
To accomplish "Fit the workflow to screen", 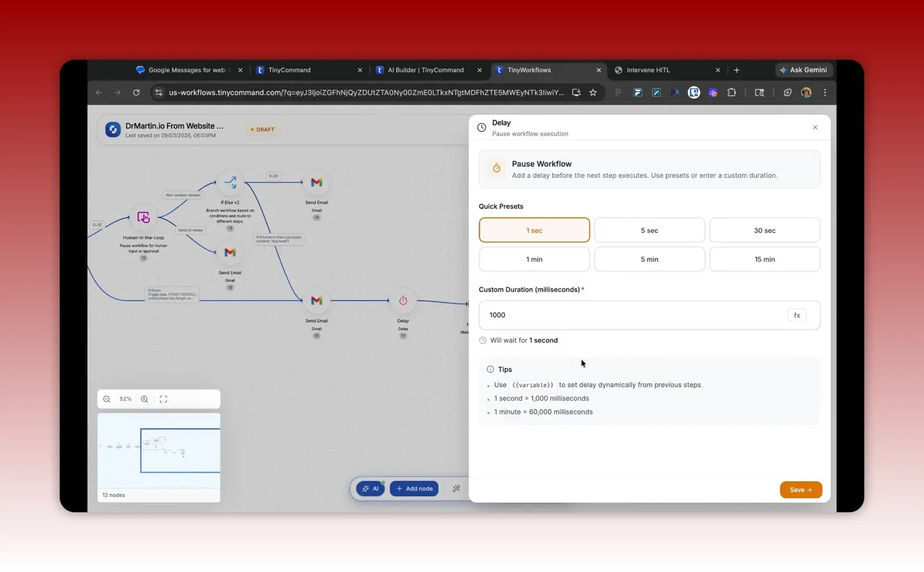I will (163, 399).
